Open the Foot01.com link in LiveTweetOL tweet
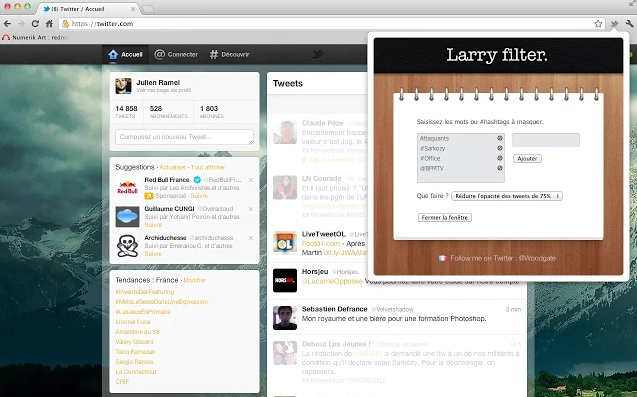 321,243
